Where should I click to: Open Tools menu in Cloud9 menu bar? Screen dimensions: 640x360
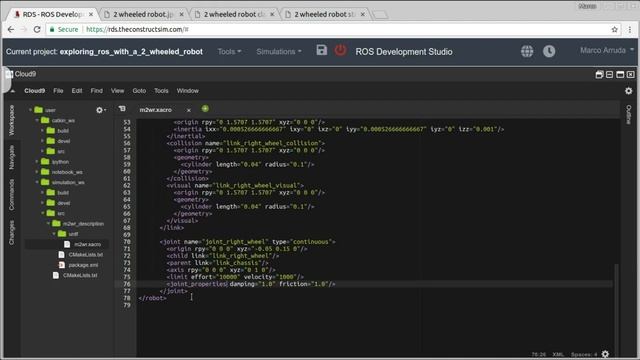coord(161,91)
